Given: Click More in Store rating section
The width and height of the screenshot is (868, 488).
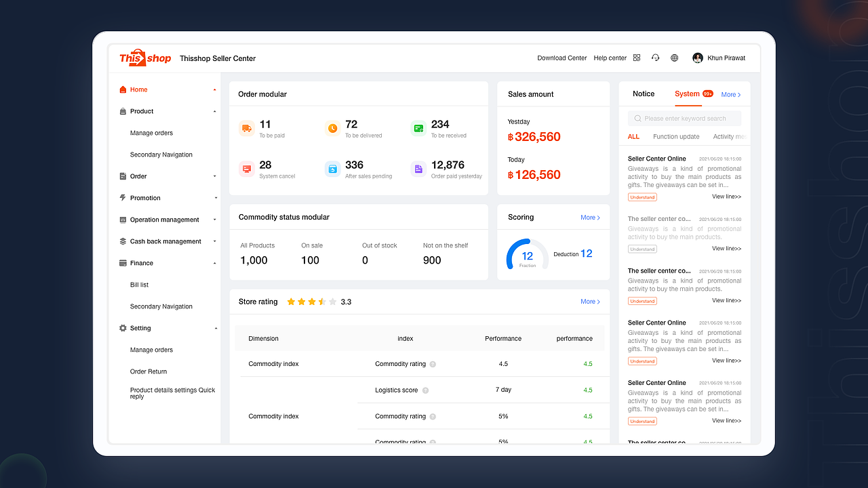Looking at the screenshot, I should point(590,302).
